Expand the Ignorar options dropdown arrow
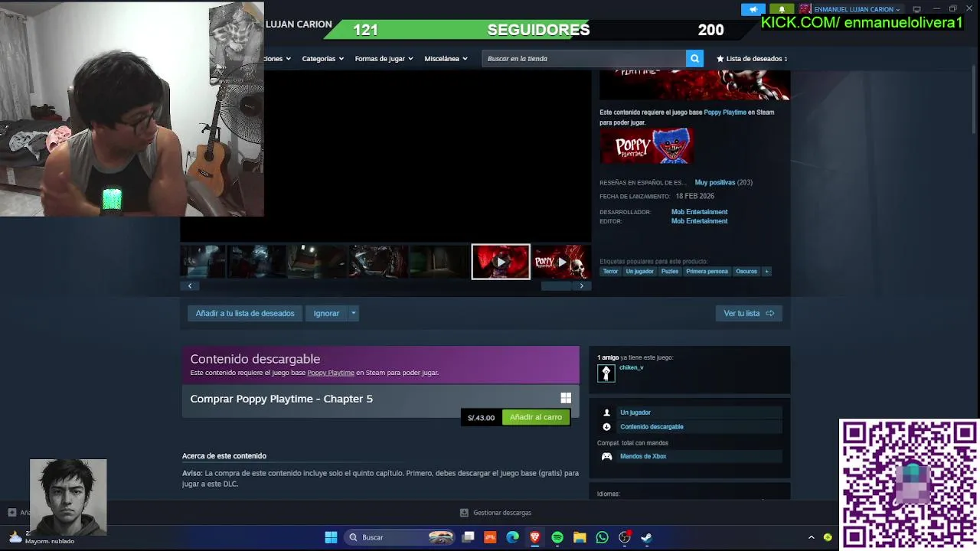This screenshot has width=980, height=551. coord(353,313)
